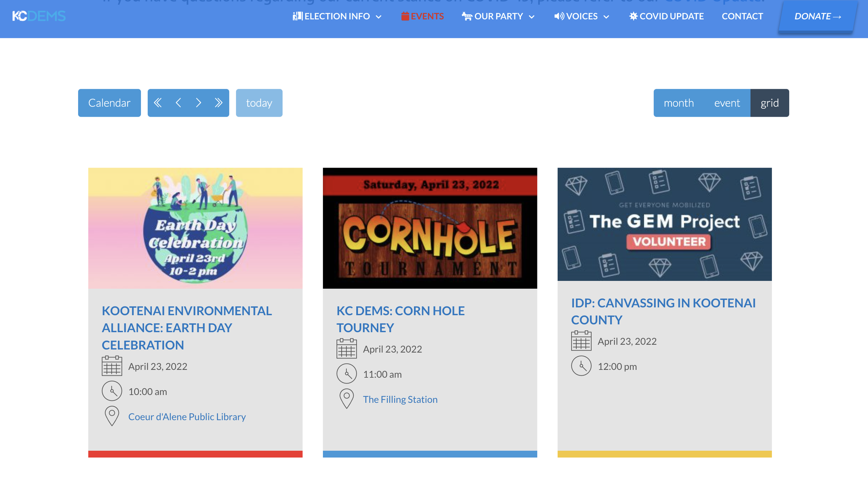Image resolution: width=868 pixels, height=483 pixels.
Task: Click the Voices megaphone icon
Action: point(559,16)
